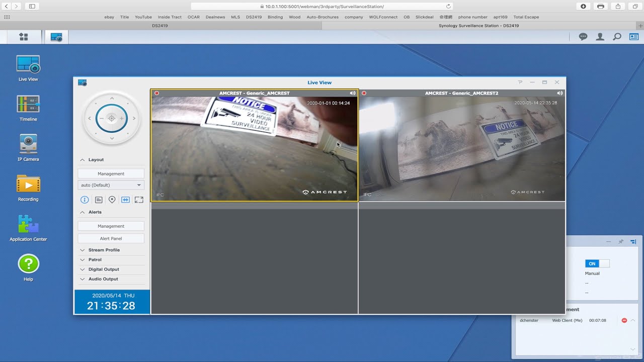Pan camera left with PTZ arrow
The image size is (644, 362).
click(x=90, y=118)
